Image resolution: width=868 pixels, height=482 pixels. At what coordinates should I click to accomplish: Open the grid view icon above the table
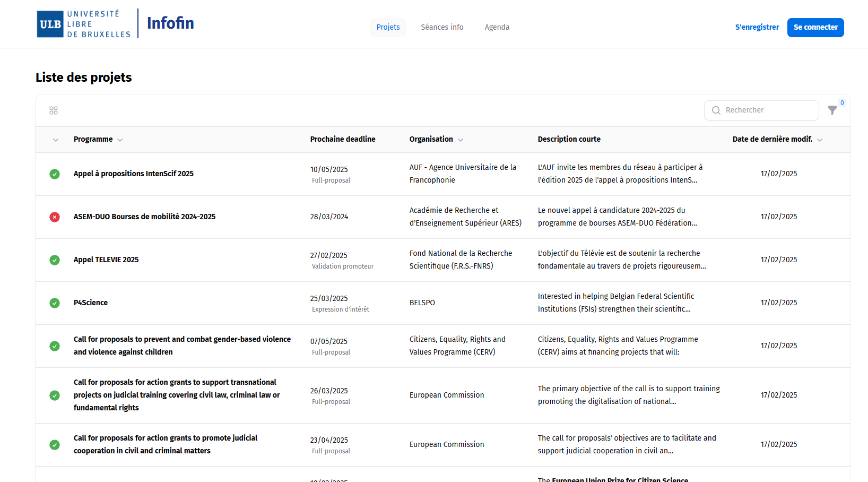click(x=54, y=110)
